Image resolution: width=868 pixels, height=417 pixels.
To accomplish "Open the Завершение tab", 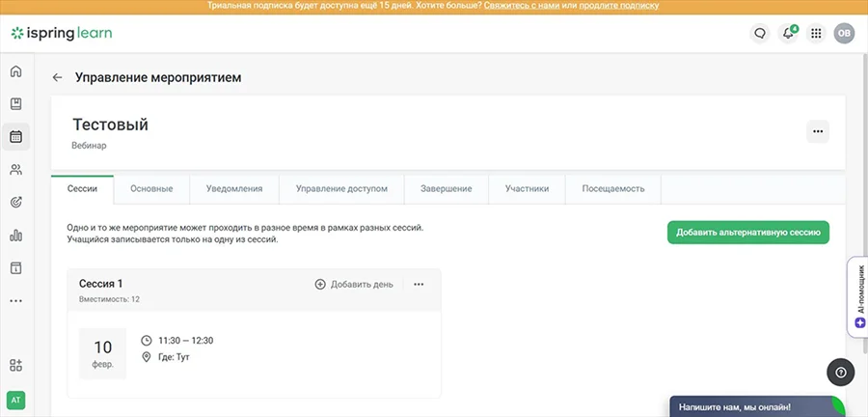I will tap(447, 189).
